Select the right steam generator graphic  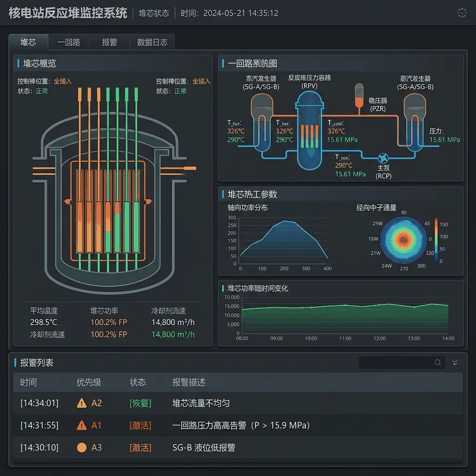coord(415,123)
